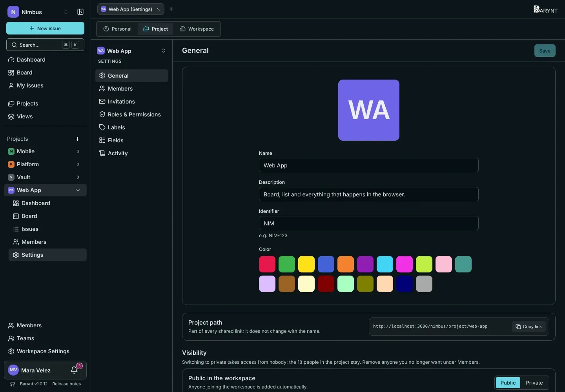The width and height of the screenshot is (565, 392).
Task: Set visibility to Public
Action: (x=508, y=383)
